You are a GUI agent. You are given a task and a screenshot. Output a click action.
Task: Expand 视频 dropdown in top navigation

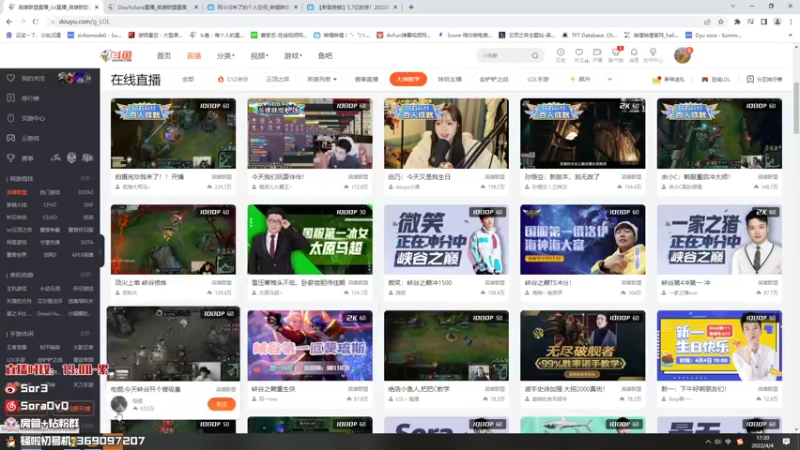pos(259,56)
